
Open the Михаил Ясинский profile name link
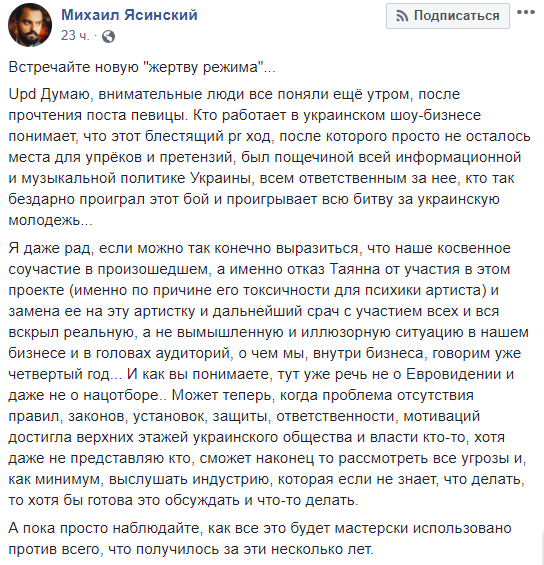(129, 15)
